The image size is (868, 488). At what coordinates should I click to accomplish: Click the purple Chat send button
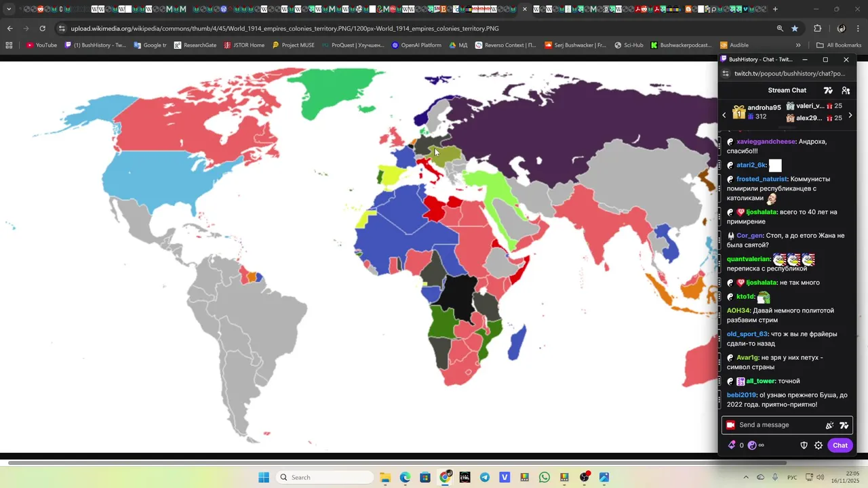click(x=840, y=445)
